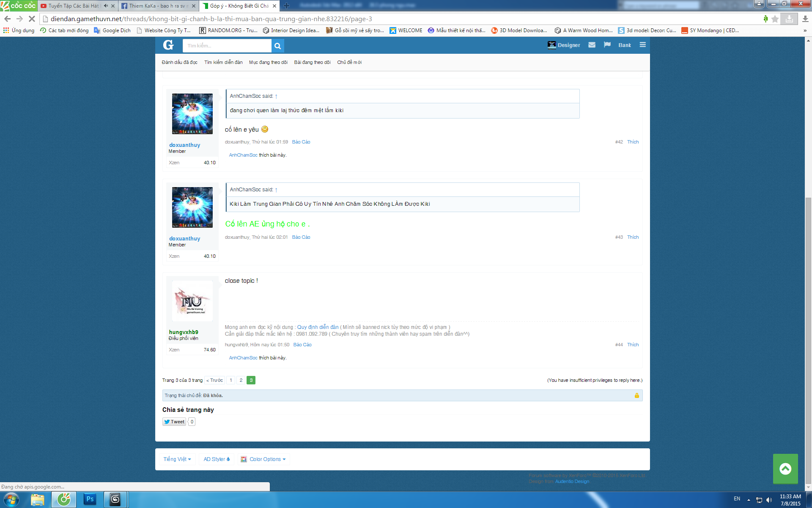Click the search magnifier button

[277, 46]
